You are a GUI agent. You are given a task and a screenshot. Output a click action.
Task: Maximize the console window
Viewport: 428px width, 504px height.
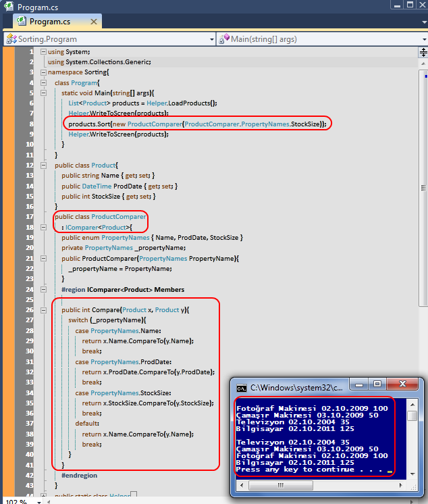(377, 385)
